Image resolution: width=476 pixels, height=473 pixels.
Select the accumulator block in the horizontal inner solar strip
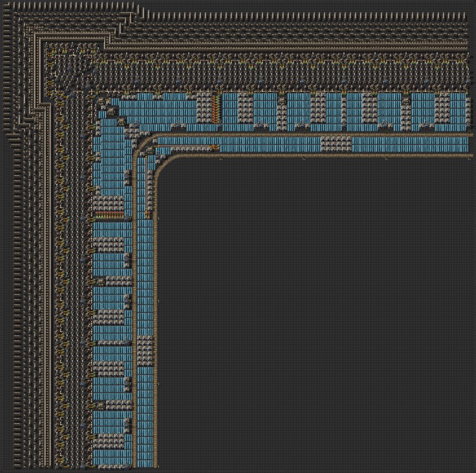(x=337, y=144)
